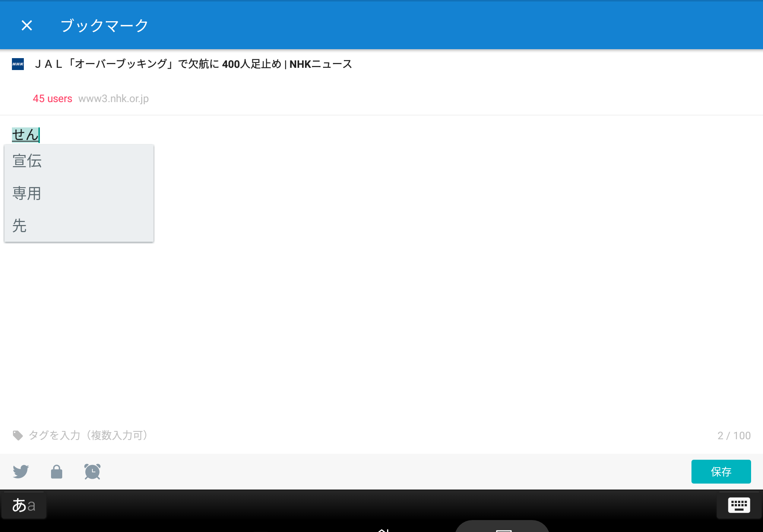Open the 45 users bookmark list
This screenshot has width=763, height=532.
click(52, 99)
